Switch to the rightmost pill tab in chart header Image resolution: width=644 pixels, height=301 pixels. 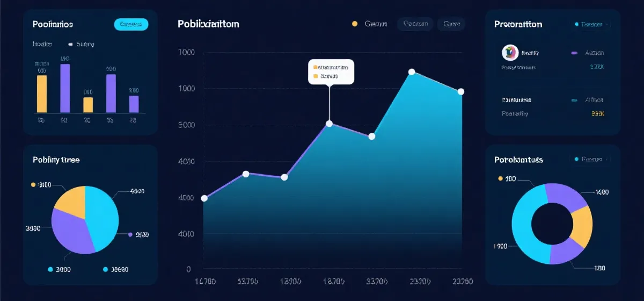tap(451, 24)
